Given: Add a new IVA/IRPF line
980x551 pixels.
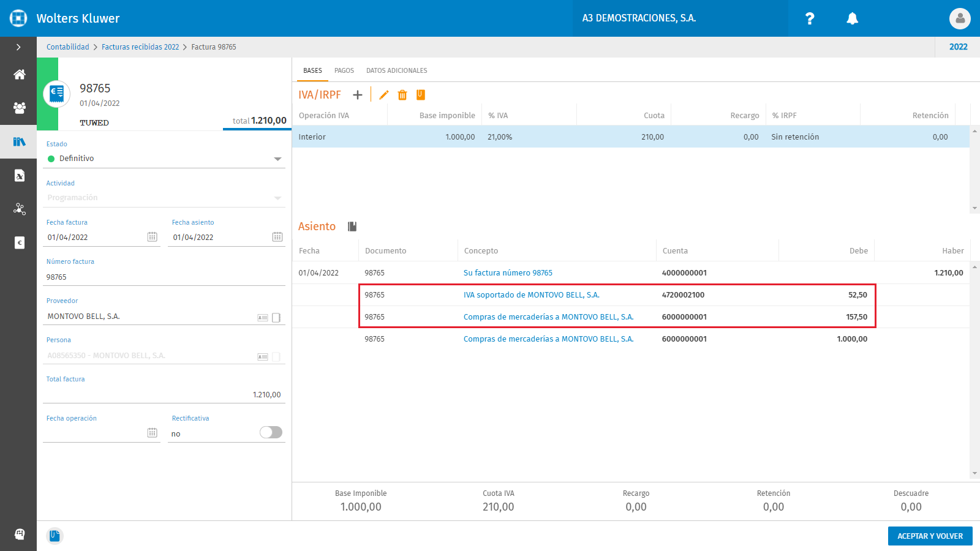Looking at the screenshot, I should point(358,95).
